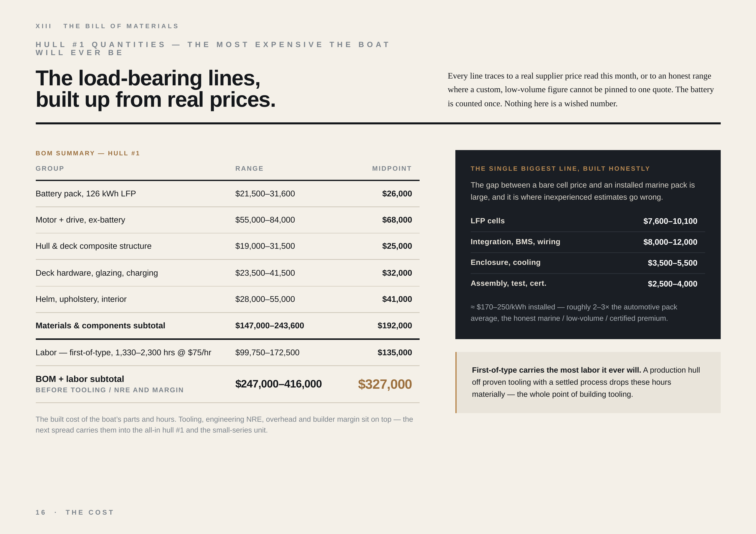Select the 'Motor + drive, ex-battery' row
756x534 pixels.
[228, 220]
